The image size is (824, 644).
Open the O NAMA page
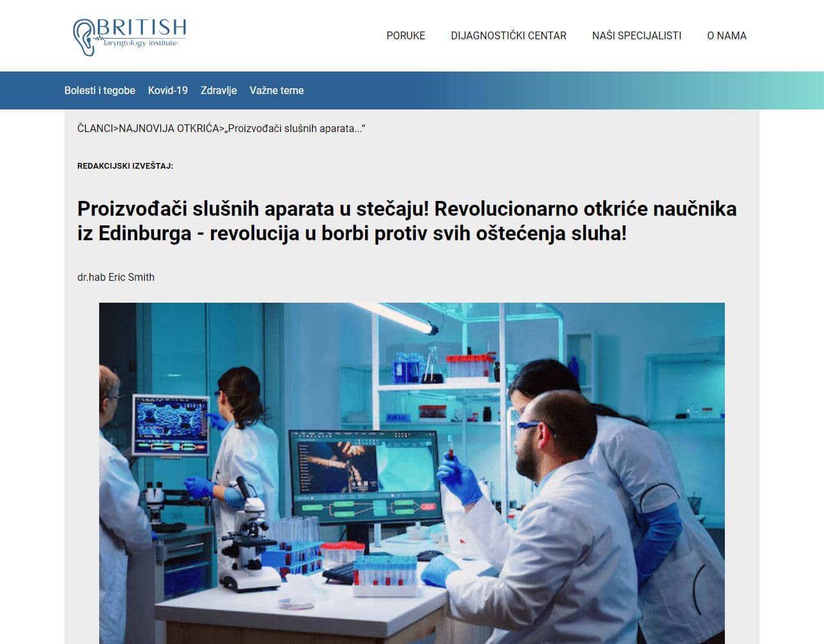pyautogui.click(x=727, y=36)
